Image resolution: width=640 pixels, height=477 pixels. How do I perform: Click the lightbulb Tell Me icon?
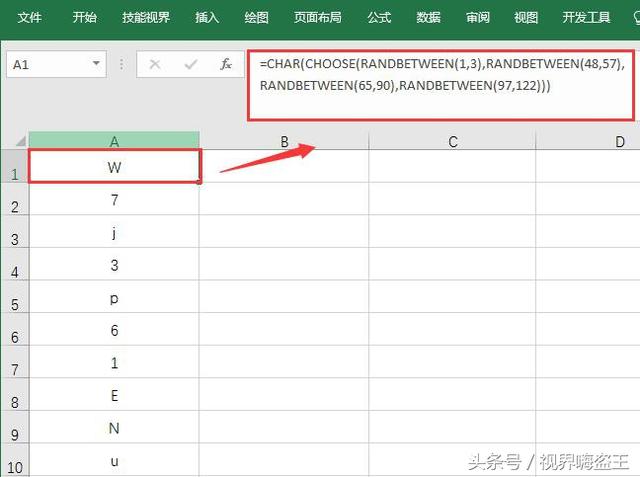tap(636, 17)
